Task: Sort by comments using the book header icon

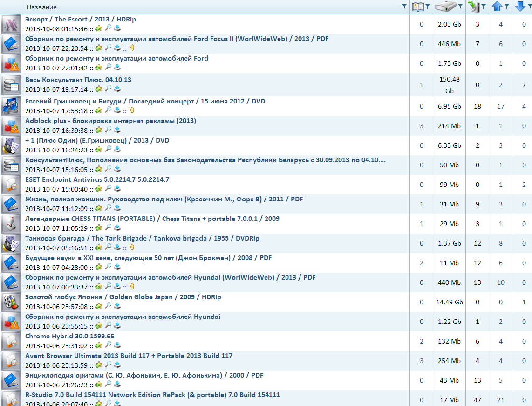Action: pos(418,7)
